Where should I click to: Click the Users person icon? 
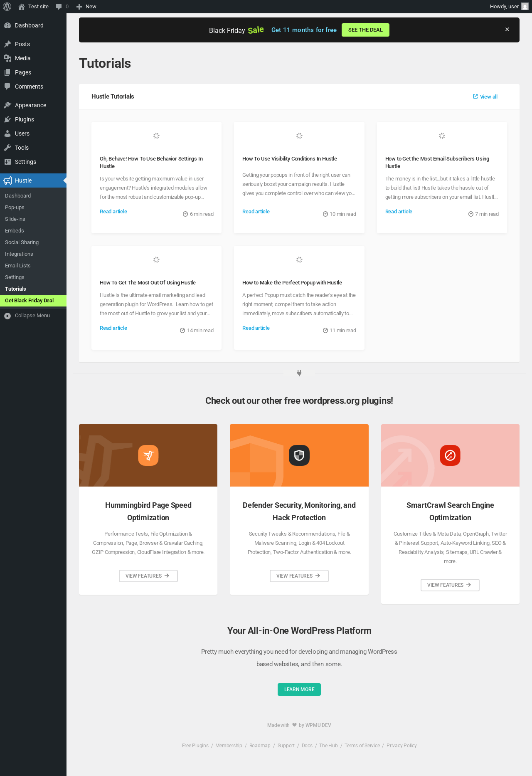[7, 133]
